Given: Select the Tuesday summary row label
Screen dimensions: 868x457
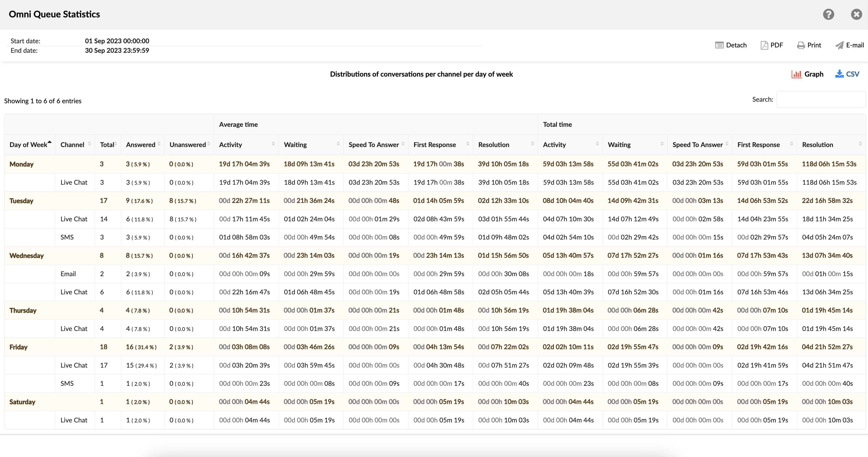Looking at the screenshot, I should point(21,201).
